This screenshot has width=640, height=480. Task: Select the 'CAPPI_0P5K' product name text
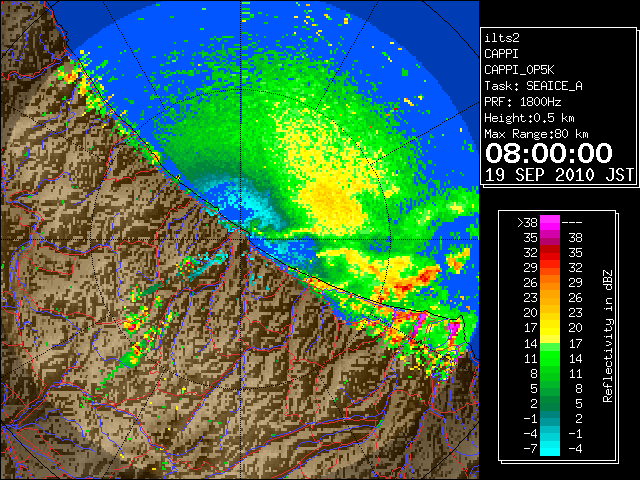pos(519,70)
